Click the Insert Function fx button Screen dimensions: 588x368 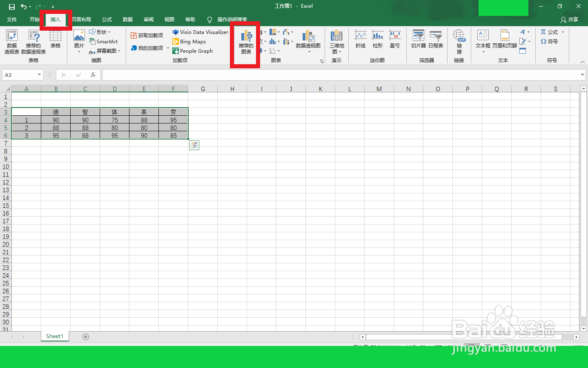93,75
